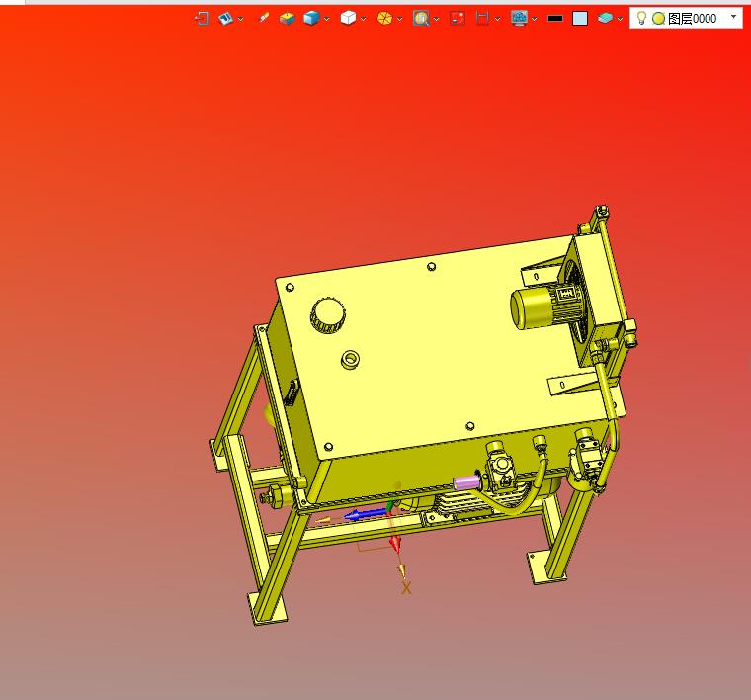Image resolution: width=751 pixels, height=700 pixels.
Task: Click the yellow circle layer color indicator
Action: [x=658, y=18]
